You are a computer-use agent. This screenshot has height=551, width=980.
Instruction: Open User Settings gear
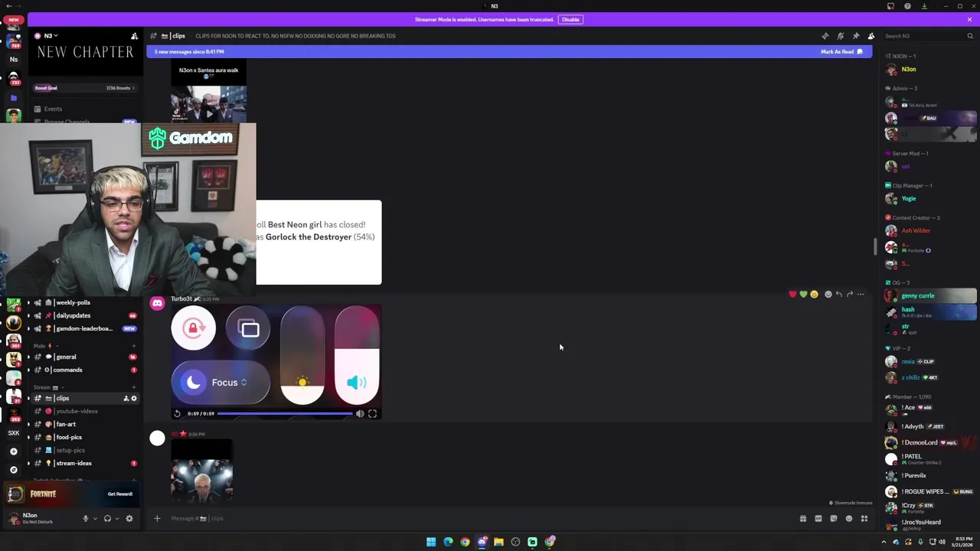coord(129,518)
